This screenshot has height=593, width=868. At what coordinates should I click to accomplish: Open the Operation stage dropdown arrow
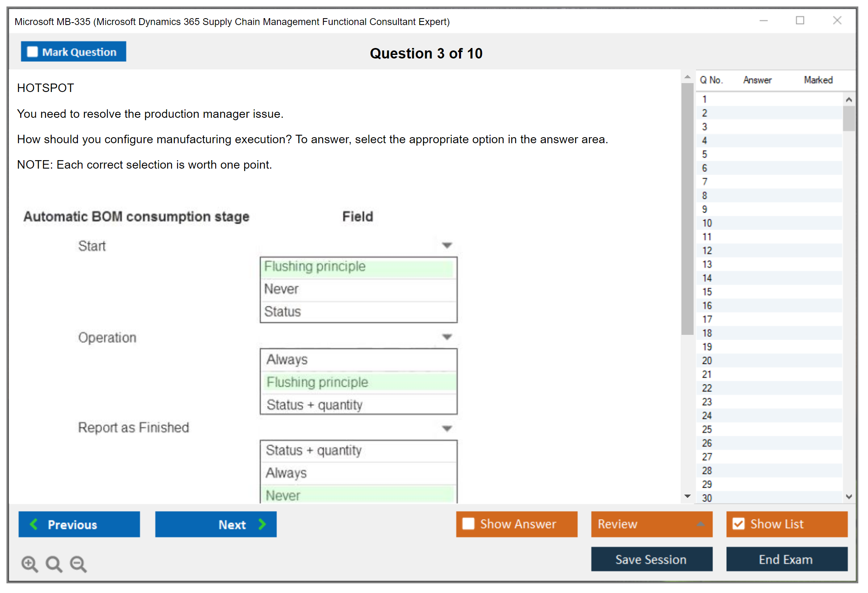pyautogui.click(x=447, y=337)
